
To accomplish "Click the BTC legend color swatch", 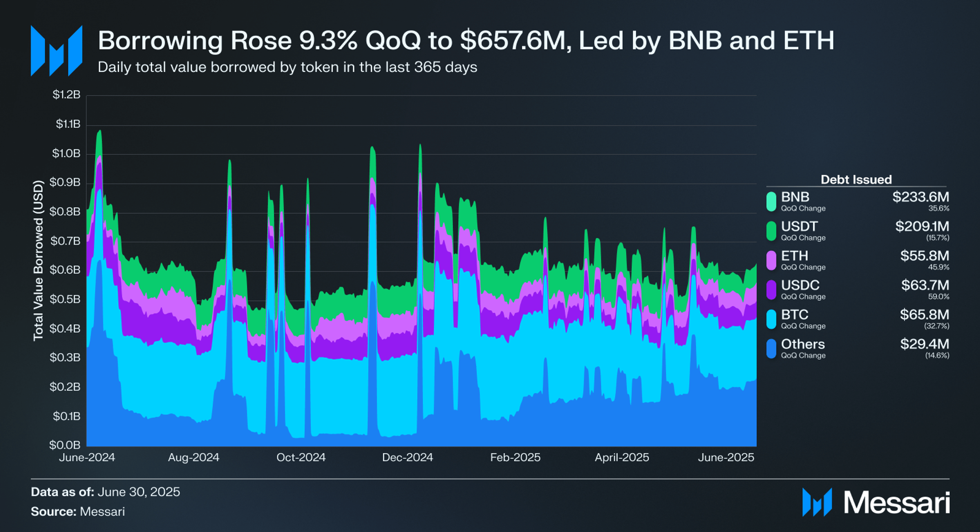I will [771, 319].
